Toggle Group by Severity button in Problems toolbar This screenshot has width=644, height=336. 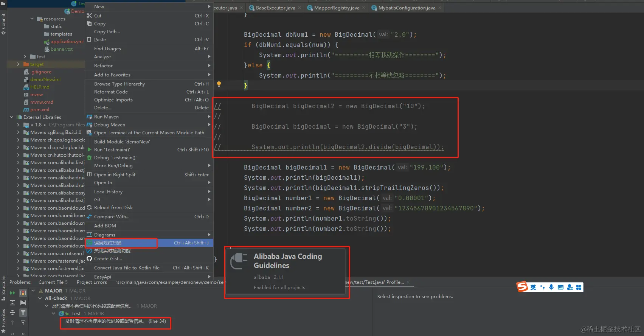point(23,293)
